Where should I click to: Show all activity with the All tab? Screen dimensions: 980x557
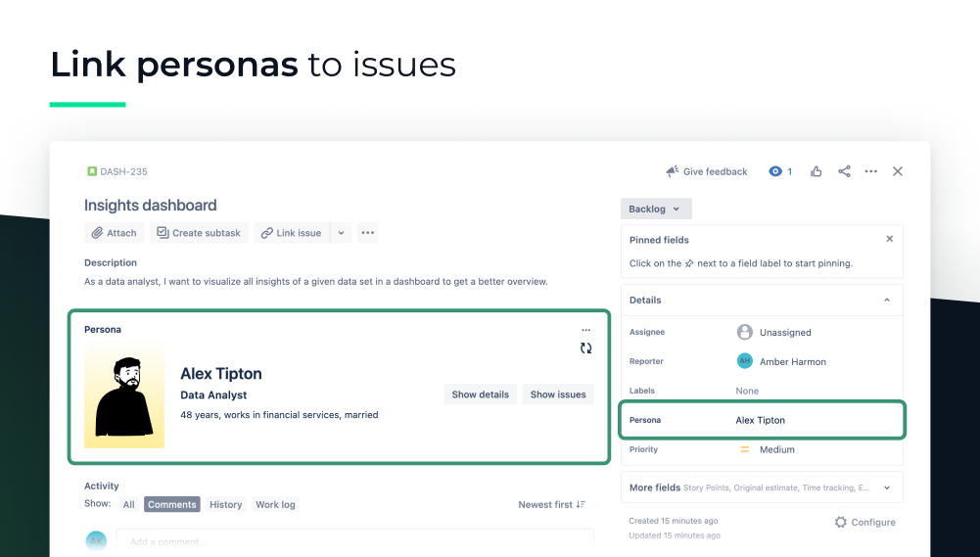pyautogui.click(x=128, y=505)
